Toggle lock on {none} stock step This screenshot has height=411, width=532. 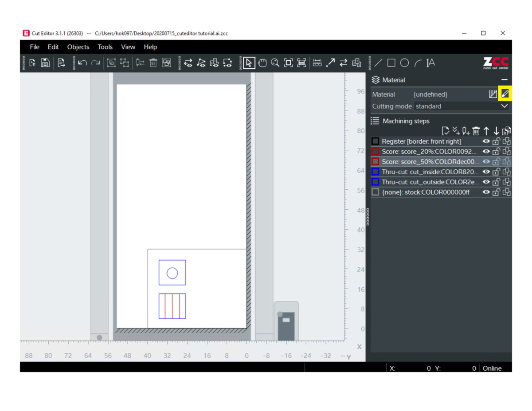click(x=497, y=192)
